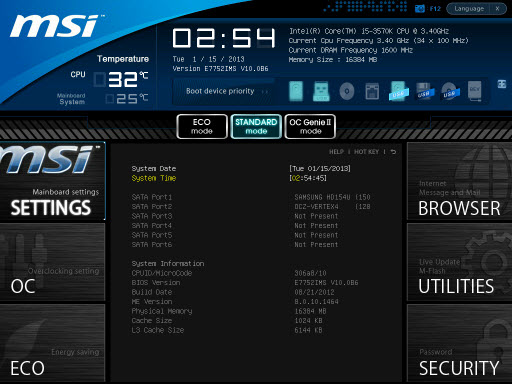Open the OC overclocking settings panel
Screen dimensions: 512x384
pos(52,262)
